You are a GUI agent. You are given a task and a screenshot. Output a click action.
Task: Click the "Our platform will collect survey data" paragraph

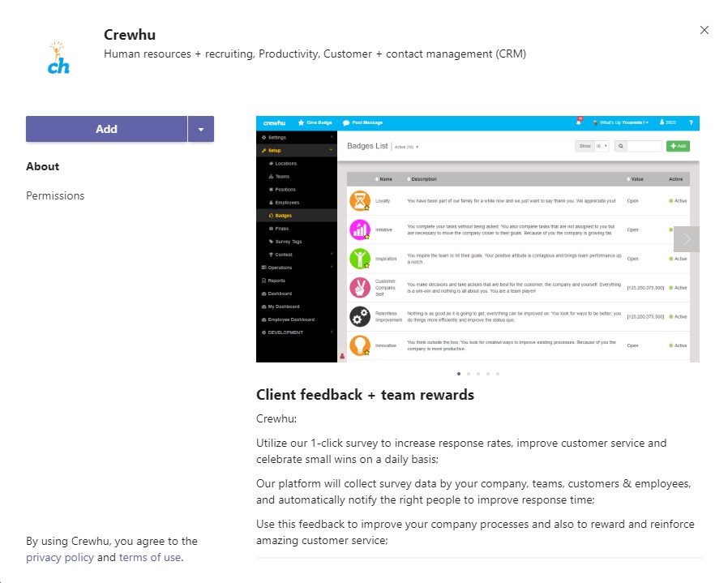coord(473,491)
